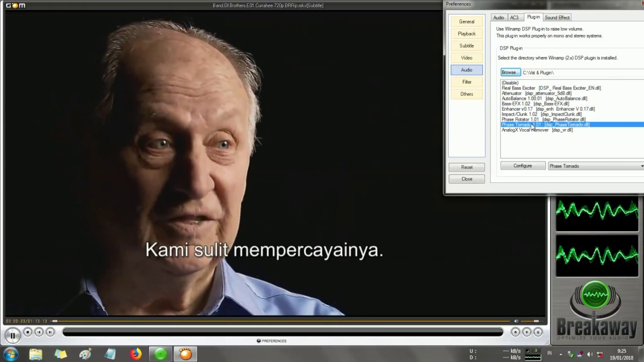Select (Disable) in the DSP plugin list
This screenshot has height=362, width=644.
pos(573,83)
